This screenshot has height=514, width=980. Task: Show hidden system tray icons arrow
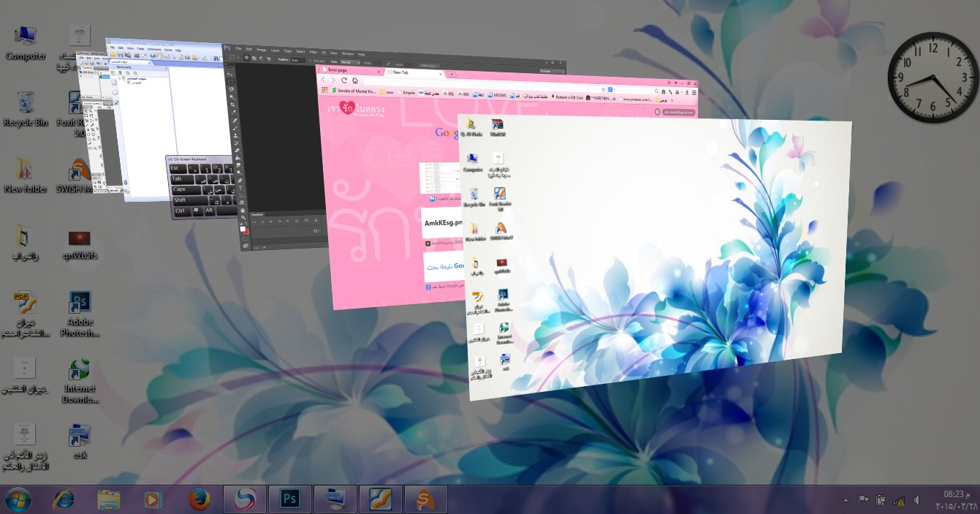tap(846, 500)
